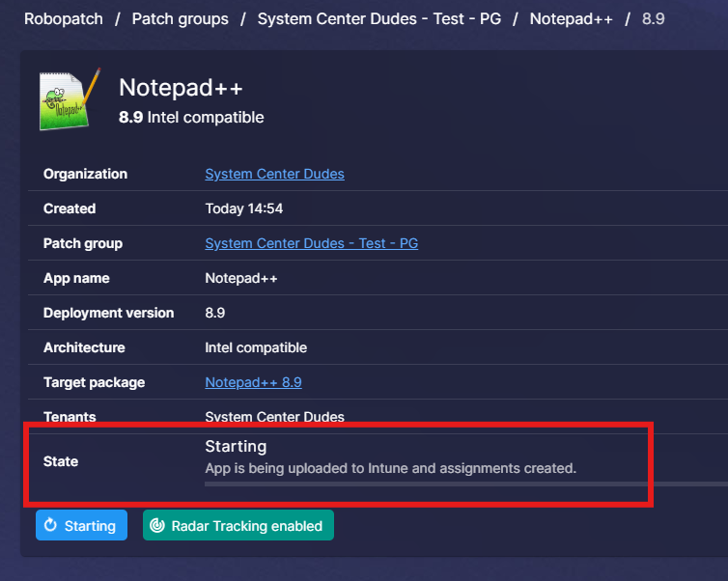Select the 8.9 Intel compatible subtitle
Screen dimensions: 728x581
tap(191, 118)
